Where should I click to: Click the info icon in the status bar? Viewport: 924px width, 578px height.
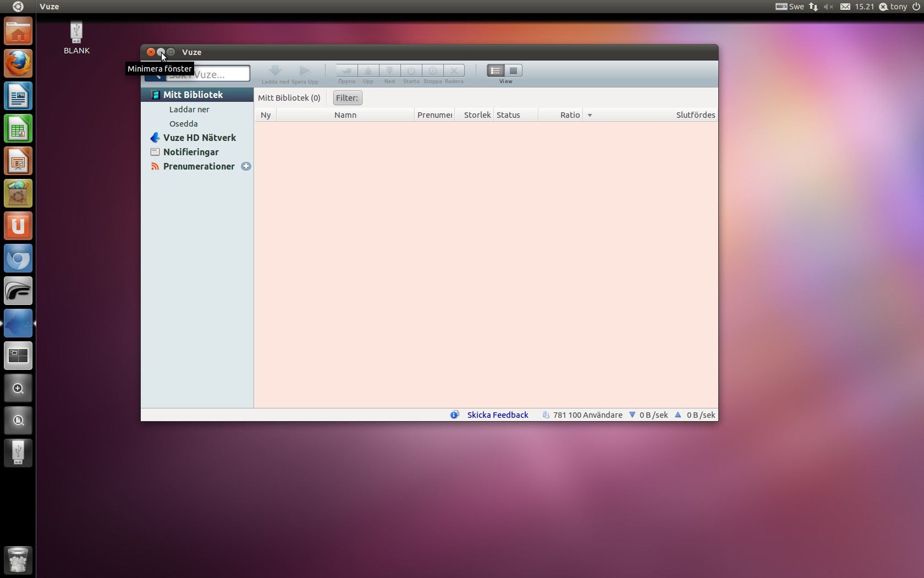(x=455, y=415)
